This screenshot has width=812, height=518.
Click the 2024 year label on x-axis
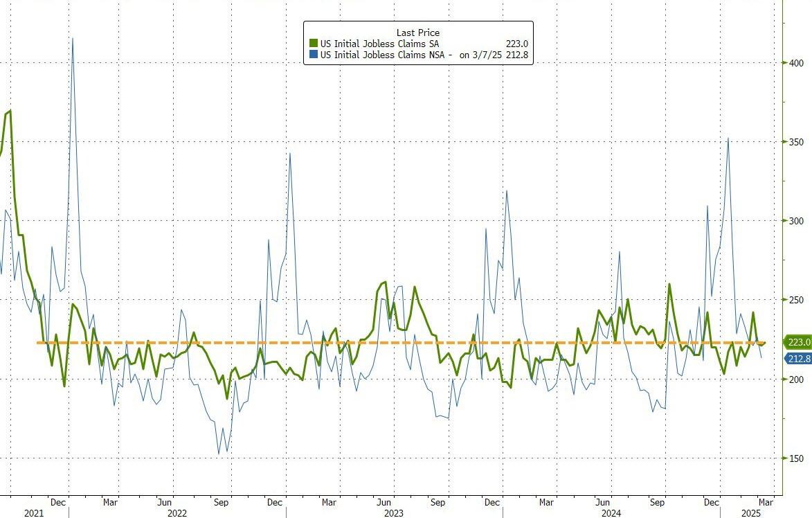(x=611, y=512)
